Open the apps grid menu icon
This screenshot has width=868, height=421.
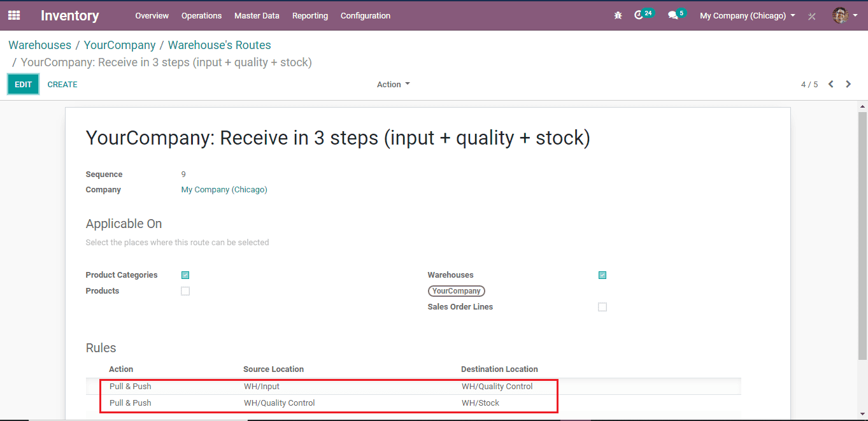(14, 15)
